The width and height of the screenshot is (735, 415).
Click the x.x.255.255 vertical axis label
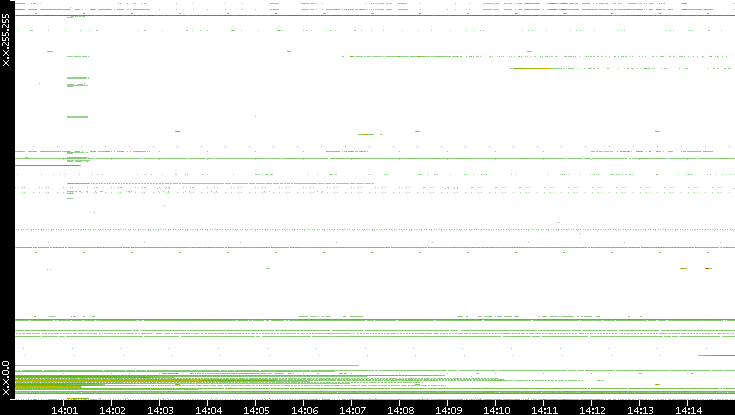(x=6, y=40)
